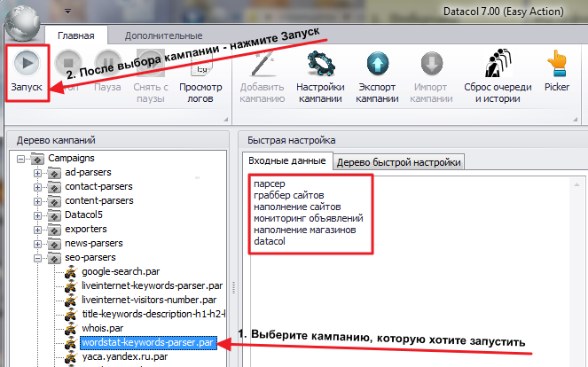This screenshot has width=588, height=367.
Task: Click the input data scroll up arrow
Action: [x=576, y=183]
